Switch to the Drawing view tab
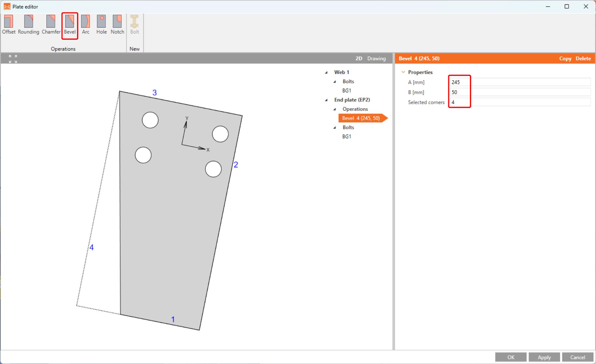Screen dimensions: 596x364 [x=376, y=59]
